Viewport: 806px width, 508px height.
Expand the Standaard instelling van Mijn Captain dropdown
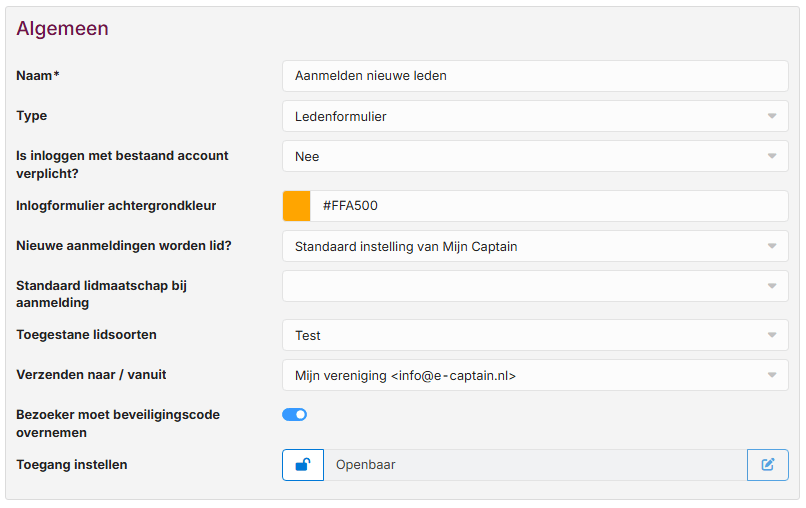[x=535, y=246]
